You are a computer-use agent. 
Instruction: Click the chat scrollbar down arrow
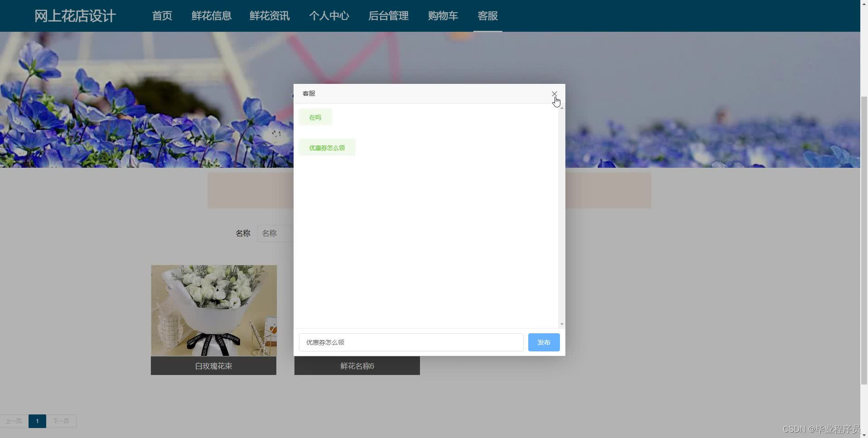point(562,324)
